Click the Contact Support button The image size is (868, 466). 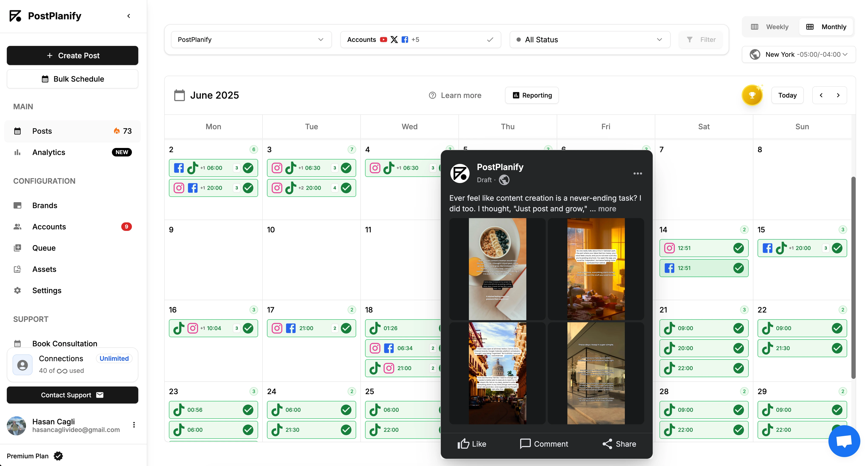tap(73, 395)
